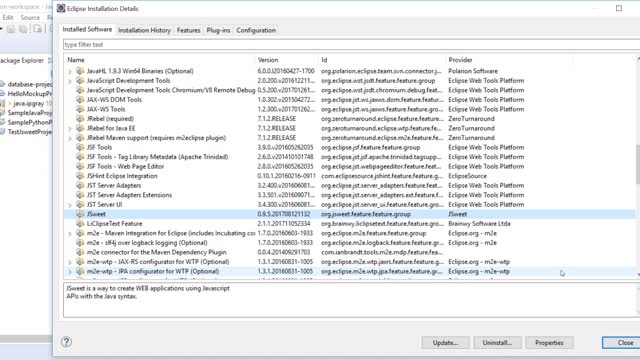Click the Eclipse icon in the dialog title bar

tap(61, 8)
